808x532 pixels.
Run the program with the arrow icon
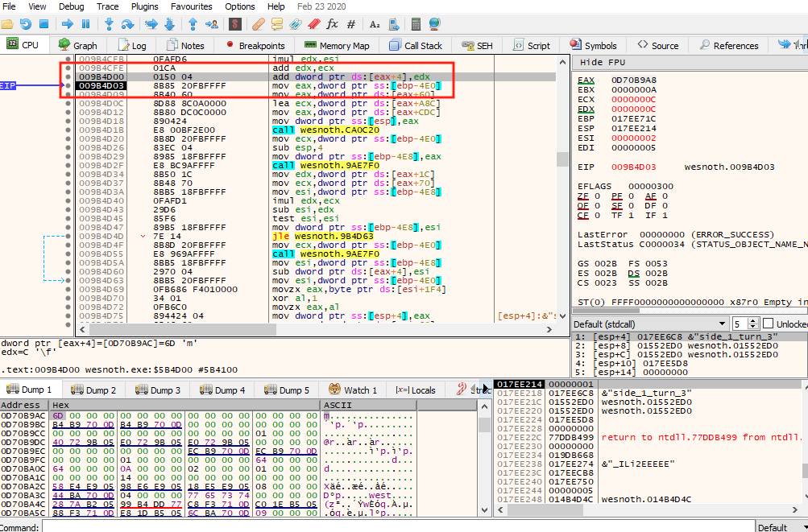[68, 23]
